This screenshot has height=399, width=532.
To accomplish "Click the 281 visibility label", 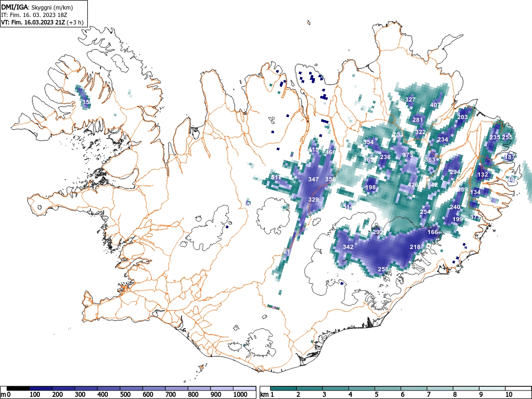I will (418, 120).
